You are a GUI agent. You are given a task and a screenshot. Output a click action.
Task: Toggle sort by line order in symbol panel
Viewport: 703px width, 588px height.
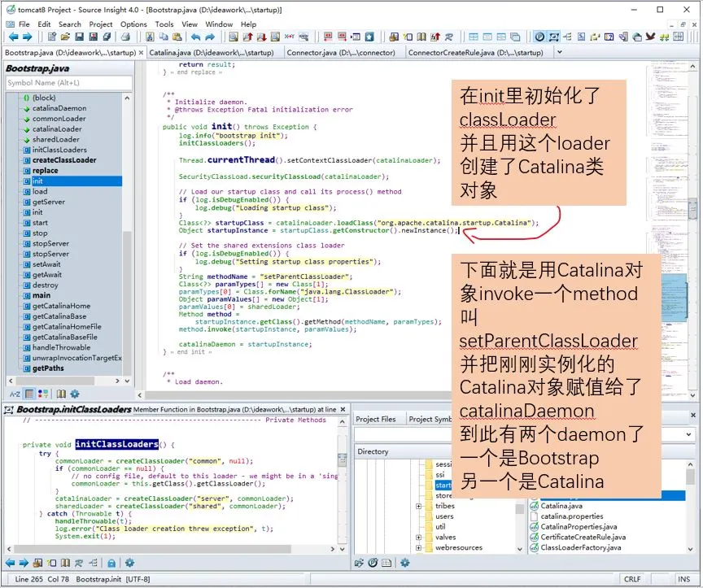tap(29, 394)
